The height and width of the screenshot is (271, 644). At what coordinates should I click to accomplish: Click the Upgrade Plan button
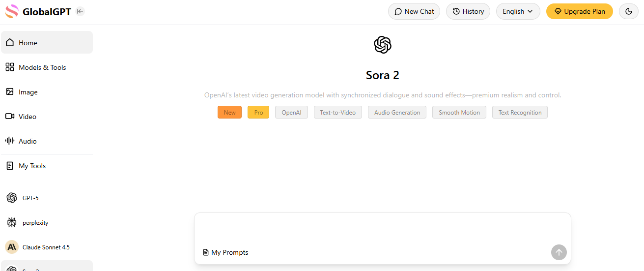tap(579, 11)
